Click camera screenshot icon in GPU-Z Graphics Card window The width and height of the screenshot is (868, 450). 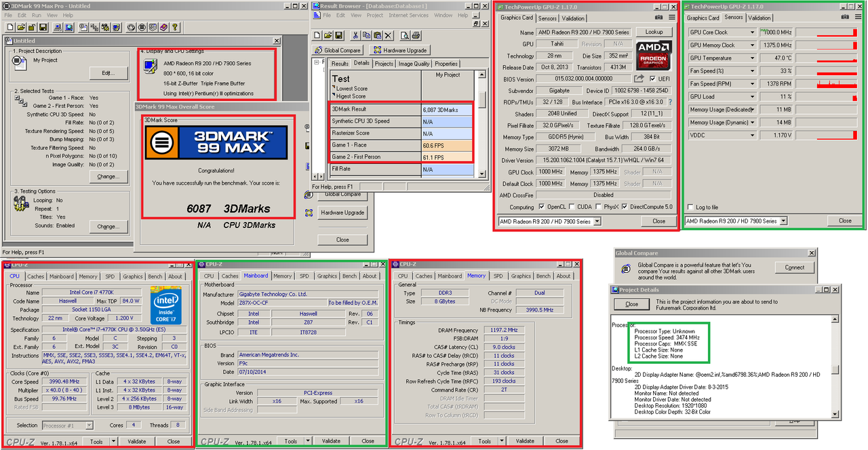659,18
